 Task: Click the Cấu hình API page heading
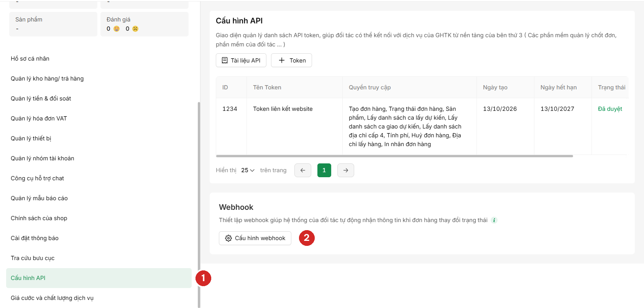pos(239,21)
